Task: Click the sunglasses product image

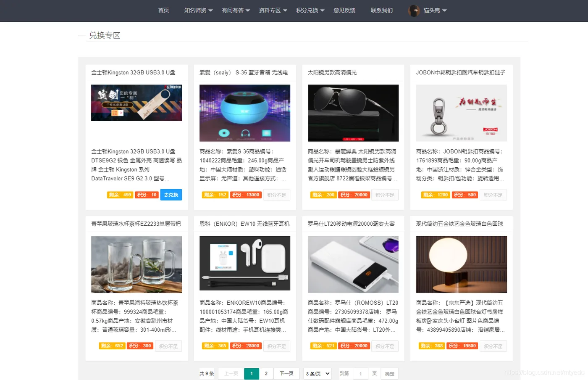Action: (353, 113)
